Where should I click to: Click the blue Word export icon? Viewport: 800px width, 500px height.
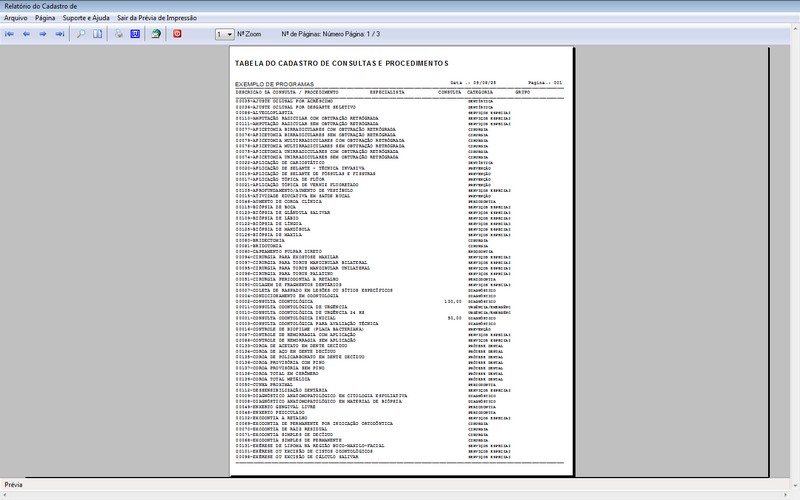click(x=135, y=34)
